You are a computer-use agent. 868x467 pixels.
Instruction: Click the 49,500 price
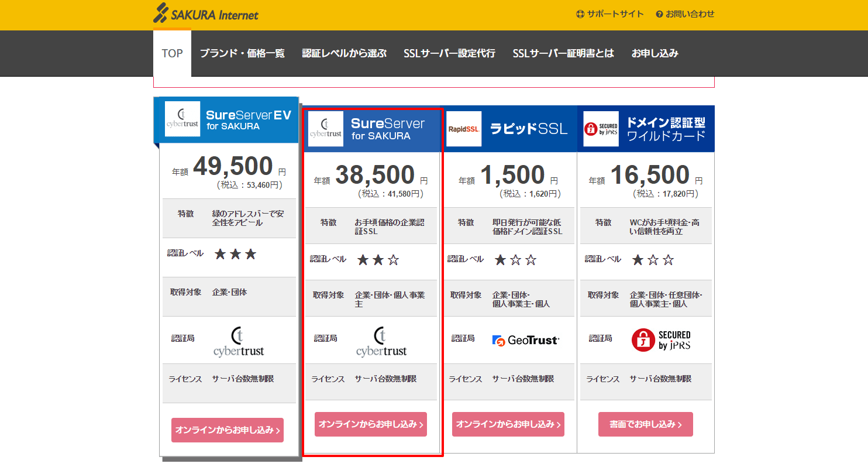(233, 167)
